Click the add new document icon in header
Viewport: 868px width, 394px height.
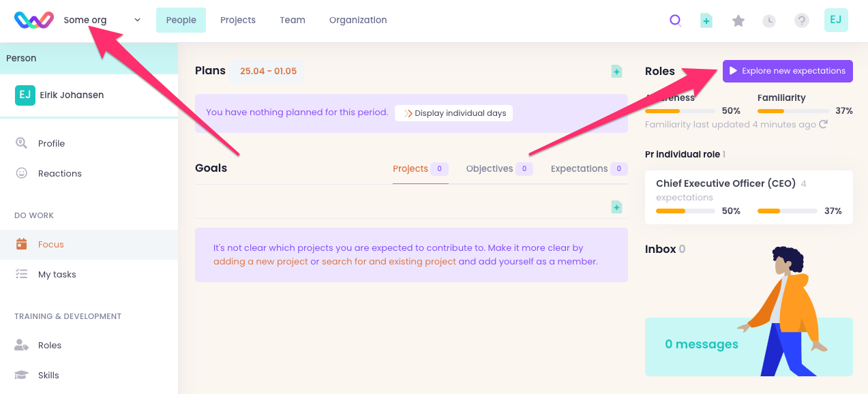tap(706, 20)
